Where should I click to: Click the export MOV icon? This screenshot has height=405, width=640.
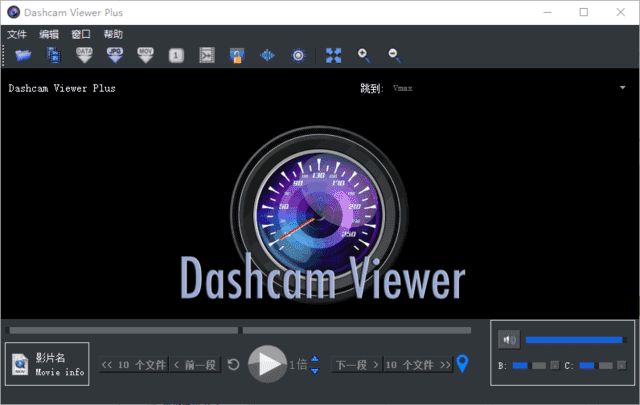146,55
